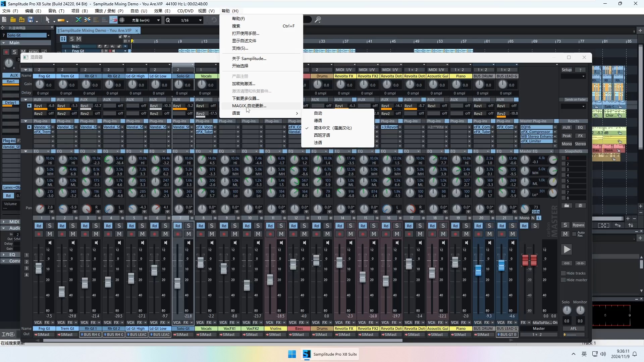Viewport: 644px width, 362px height.
Task: Click the crossfade X icon in toolbar
Action: tap(78, 20)
